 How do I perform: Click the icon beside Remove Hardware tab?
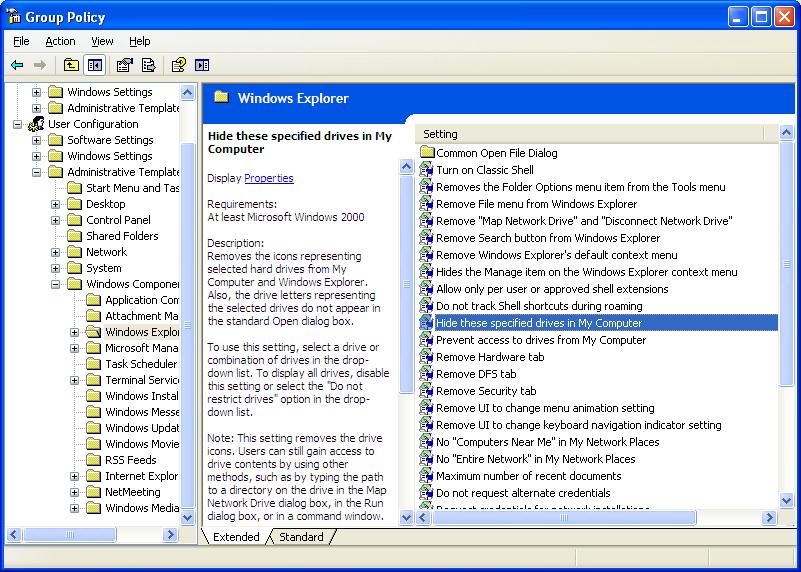pyautogui.click(x=427, y=356)
